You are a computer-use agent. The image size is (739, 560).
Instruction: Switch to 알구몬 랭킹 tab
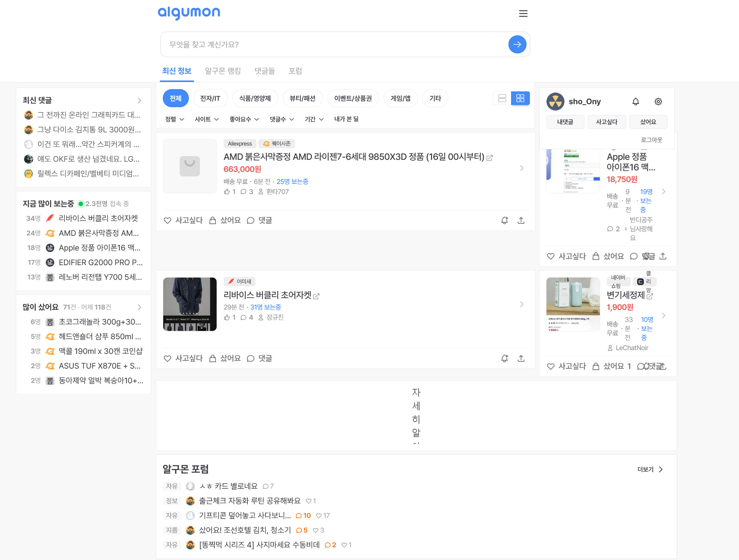(223, 71)
